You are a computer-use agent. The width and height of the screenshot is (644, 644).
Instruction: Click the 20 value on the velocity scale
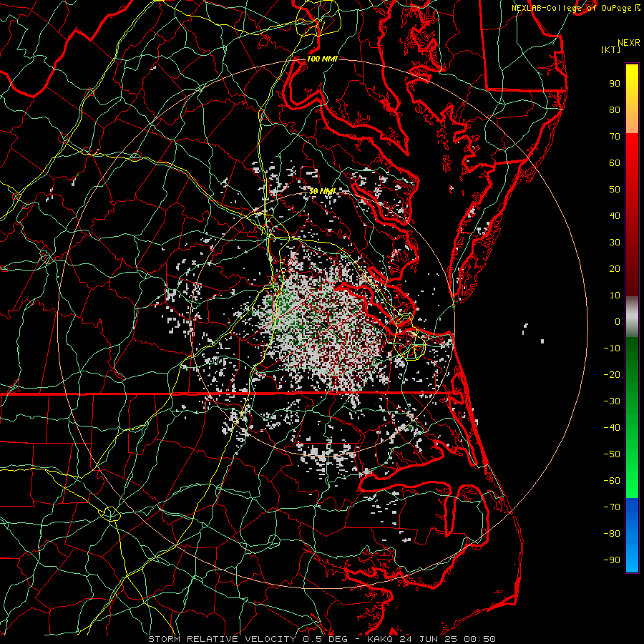[615, 269]
